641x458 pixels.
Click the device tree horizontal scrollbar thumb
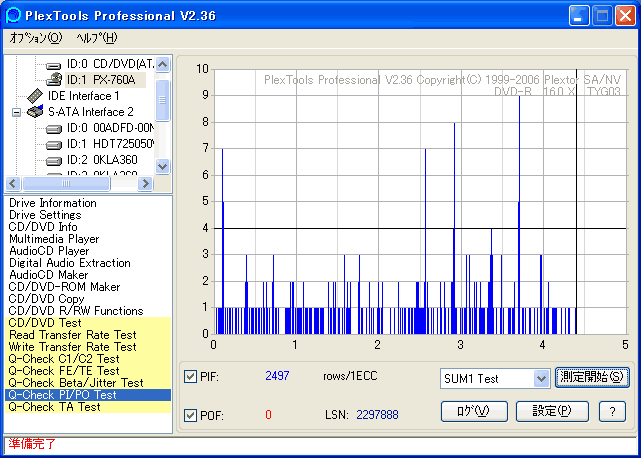[x=66, y=184]
